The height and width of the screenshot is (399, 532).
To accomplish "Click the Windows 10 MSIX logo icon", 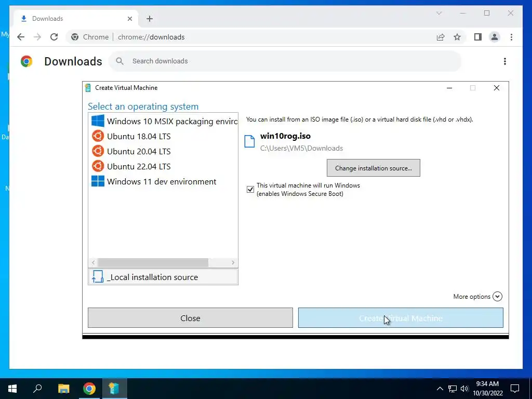I will pos(98,121).
